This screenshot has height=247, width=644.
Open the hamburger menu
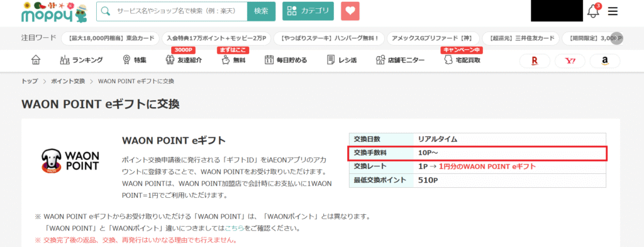click(x=613, y=11)
